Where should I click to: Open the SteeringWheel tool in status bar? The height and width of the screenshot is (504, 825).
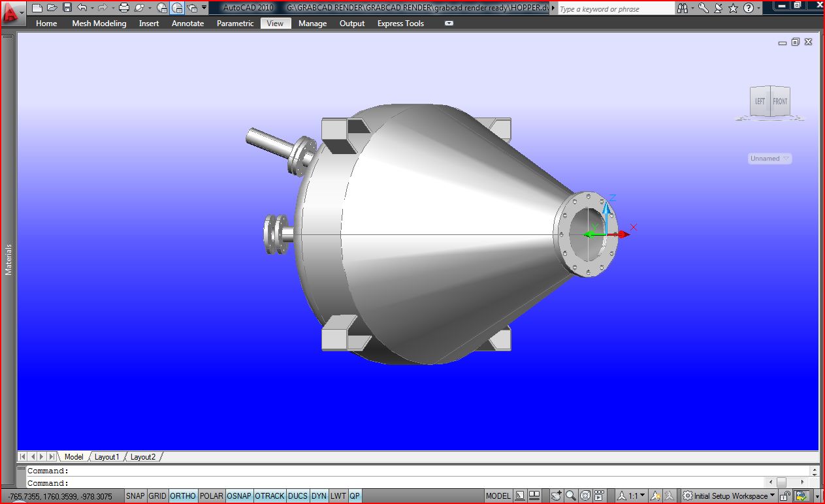pos(585,496)
